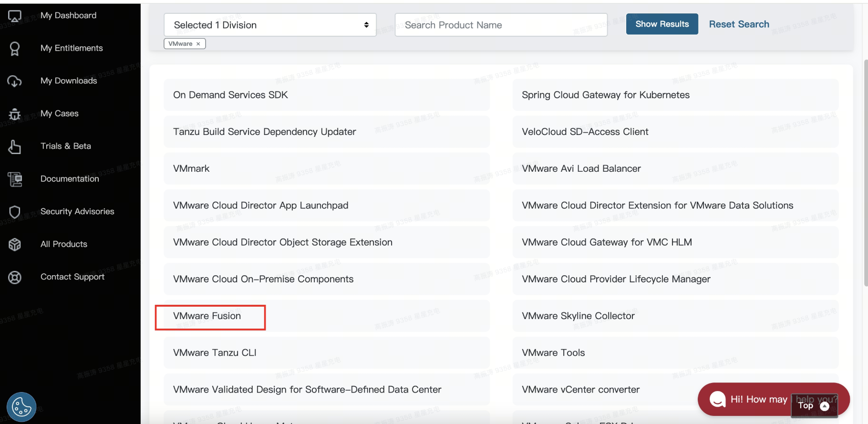
Task: Open the Selected 1 Division dropdown
Action: (270, 25)
